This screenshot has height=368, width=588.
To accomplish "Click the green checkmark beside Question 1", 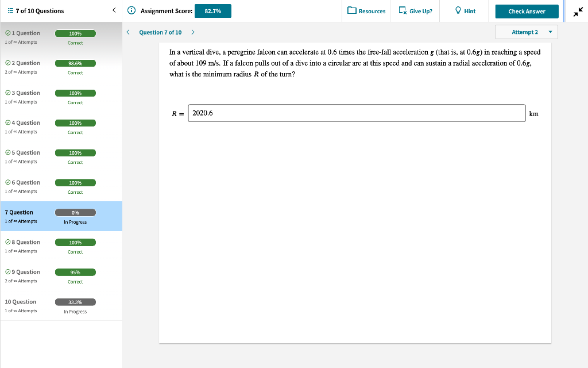I will pyautogui.click(x=7, y=33).
